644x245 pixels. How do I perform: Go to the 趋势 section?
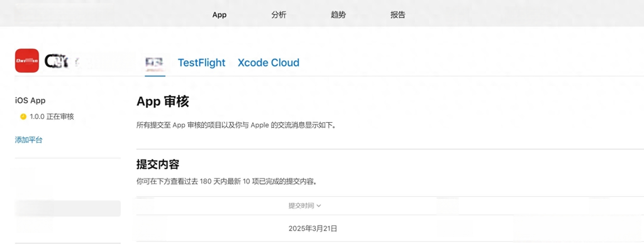(x=338, y=15)
